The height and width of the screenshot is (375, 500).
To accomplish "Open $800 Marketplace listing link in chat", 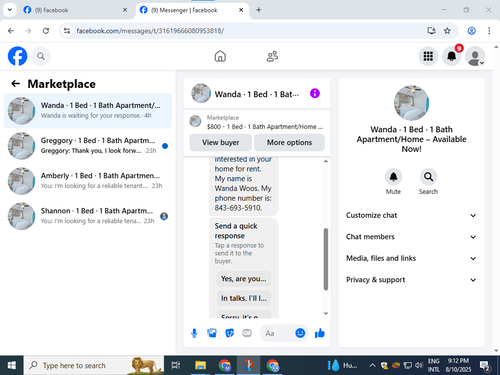I will (x=257, y=122).
